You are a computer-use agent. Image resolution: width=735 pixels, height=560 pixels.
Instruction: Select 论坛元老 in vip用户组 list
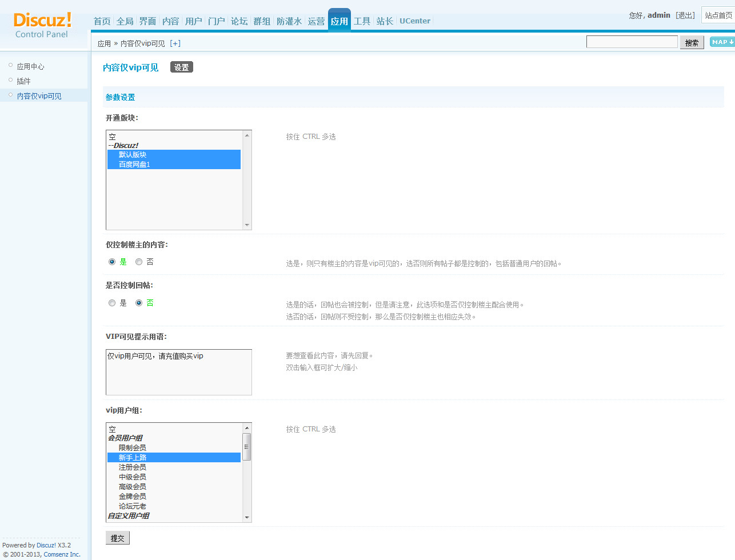pyautogui.click(x=174, y=506)
